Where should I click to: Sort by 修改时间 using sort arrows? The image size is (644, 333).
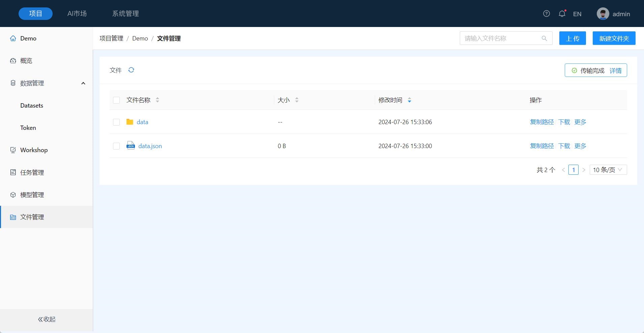(409, 100)
